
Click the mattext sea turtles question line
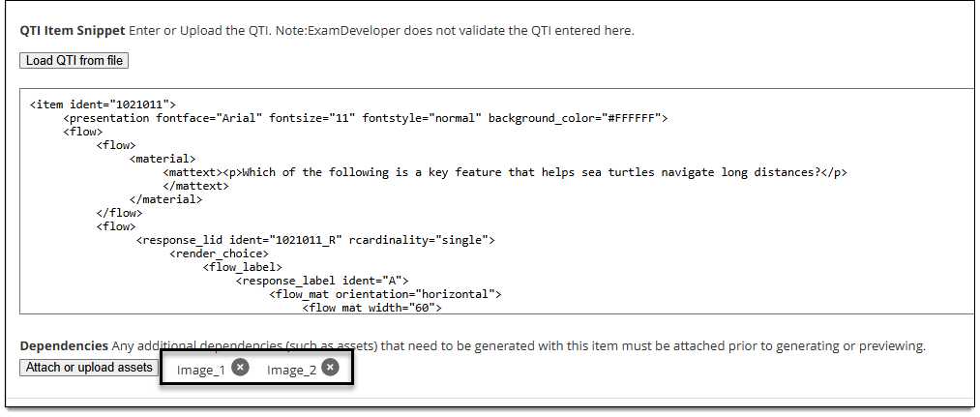[505, 172]
